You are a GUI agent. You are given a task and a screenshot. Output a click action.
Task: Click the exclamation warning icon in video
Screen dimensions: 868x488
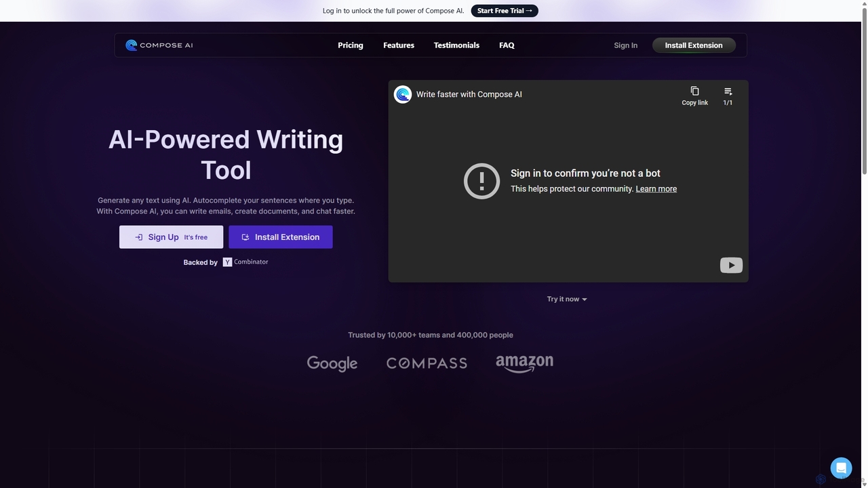481,181
